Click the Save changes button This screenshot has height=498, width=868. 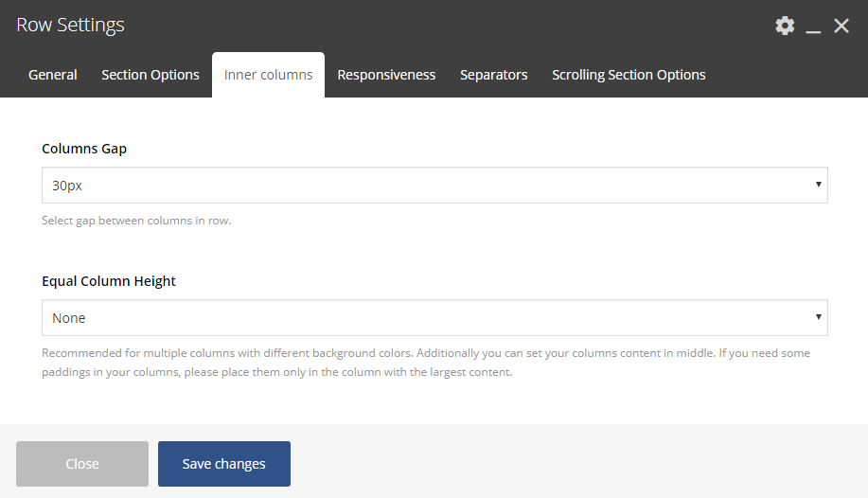click(224, 464)
